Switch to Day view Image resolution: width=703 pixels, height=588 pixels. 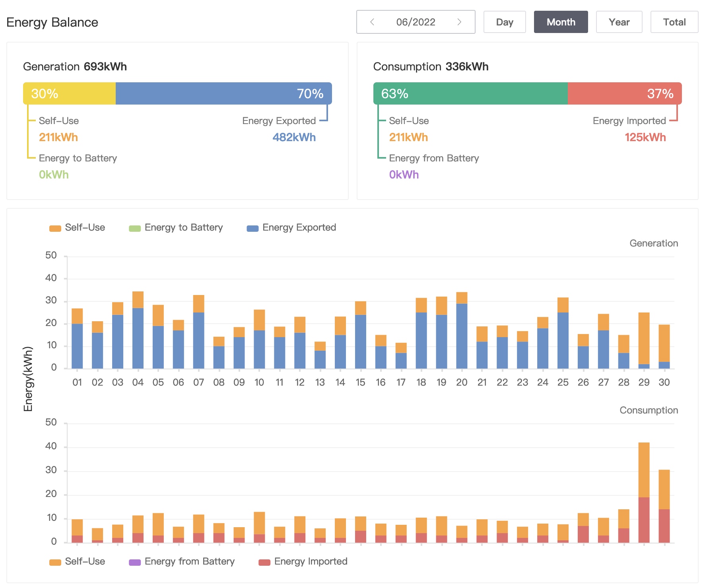coord(504,22)
